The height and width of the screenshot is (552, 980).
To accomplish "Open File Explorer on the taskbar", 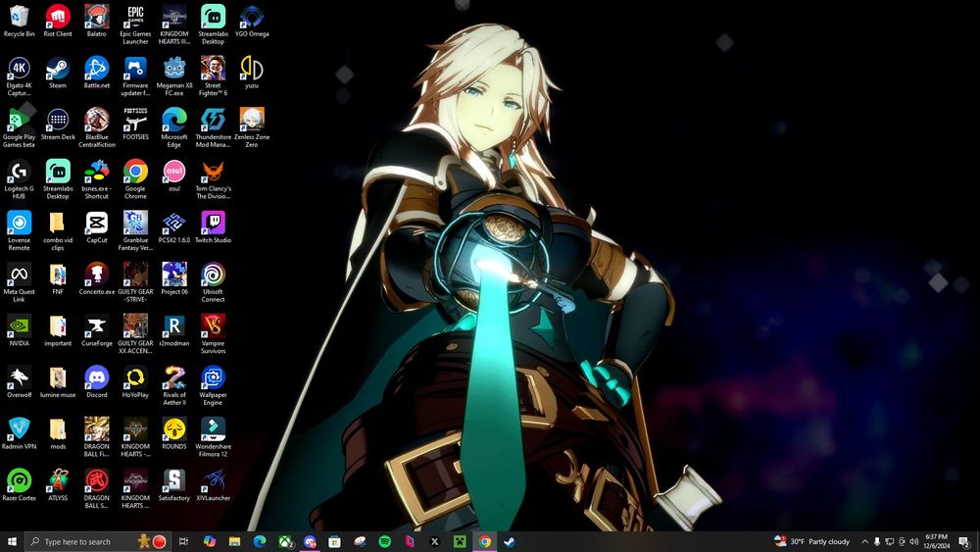I will 234,541.
